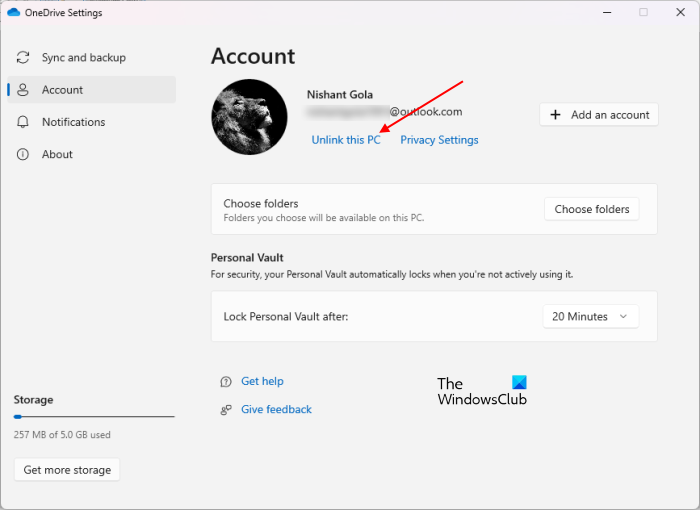This screenshot has height=510, width=700.
Task: Click the Personal Vault heading
Action: [x=247, y=258]
